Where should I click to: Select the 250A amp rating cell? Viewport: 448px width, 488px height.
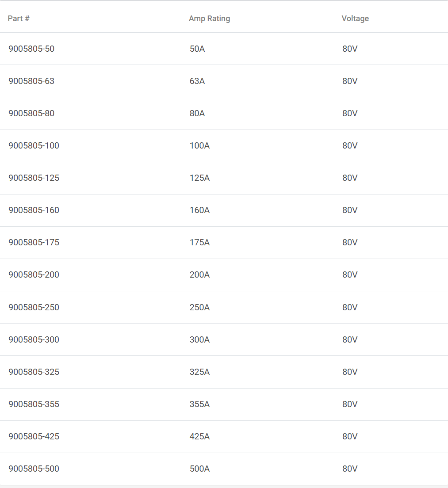(x=199, y=307)
